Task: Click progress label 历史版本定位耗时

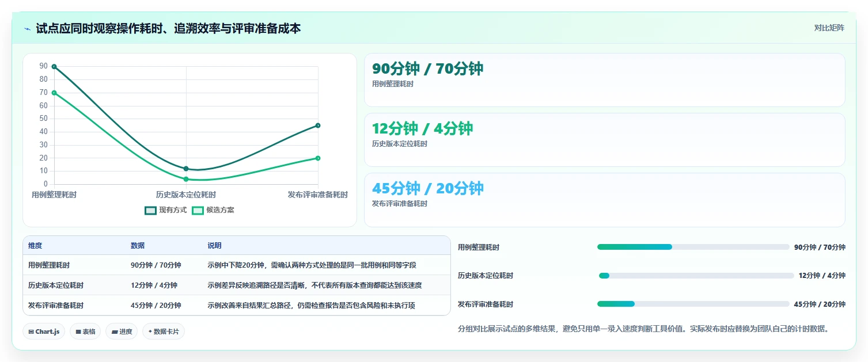Action: pos(486,276)
